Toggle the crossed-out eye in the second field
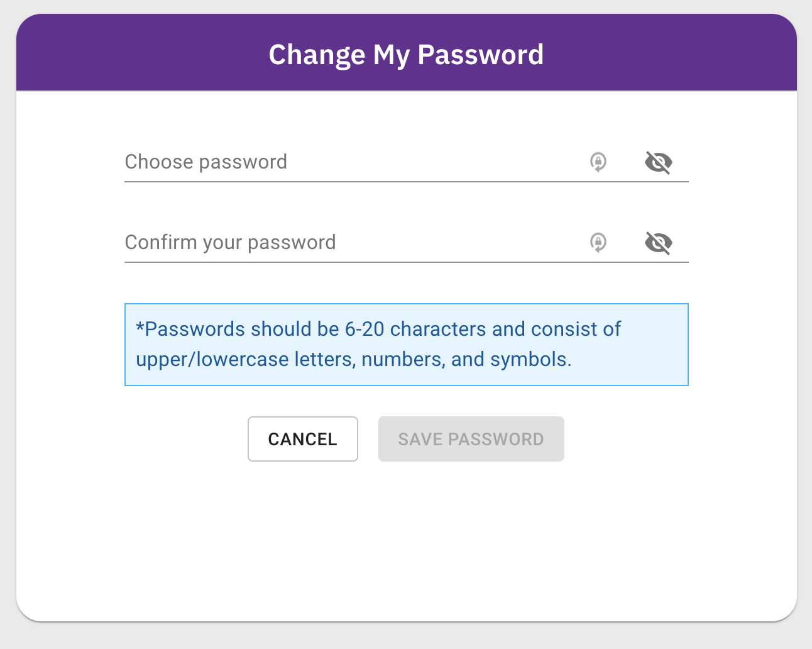The width and height of the screenshot is (812, 649). [x=658, y=243]
